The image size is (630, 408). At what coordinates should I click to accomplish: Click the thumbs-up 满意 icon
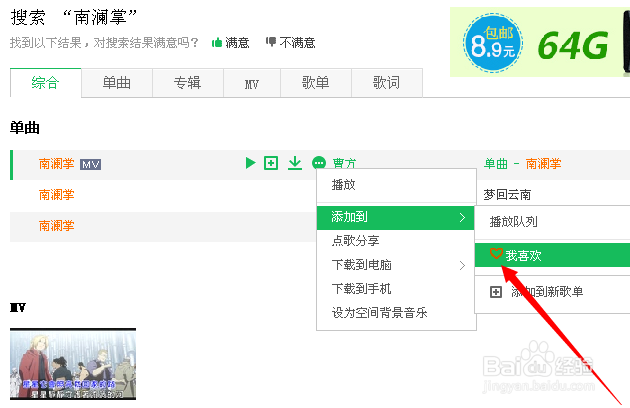217,42
